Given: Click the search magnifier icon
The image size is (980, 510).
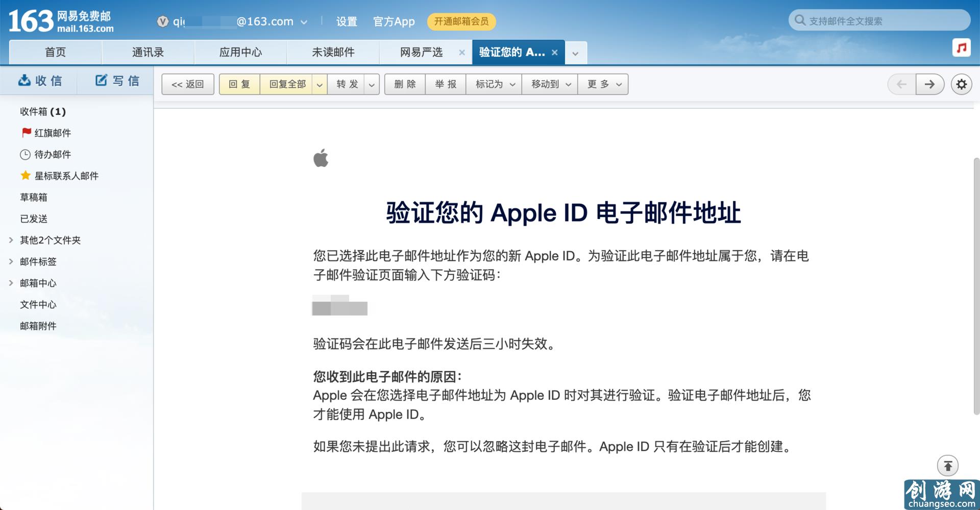Looking at the screenshot, I should 799,20.
